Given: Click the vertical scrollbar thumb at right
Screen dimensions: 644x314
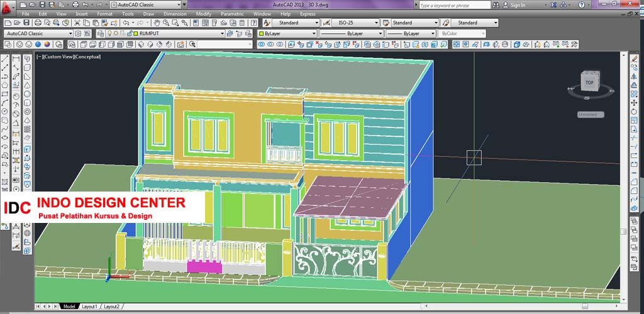Looking at the screenshot, I should point(623,232).
